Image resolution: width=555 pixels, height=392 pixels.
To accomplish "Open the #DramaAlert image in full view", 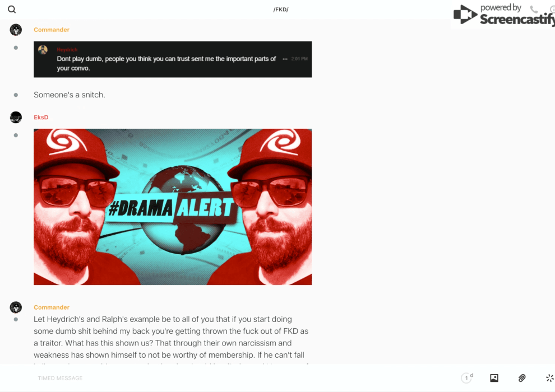I will [x=173, y=207].
